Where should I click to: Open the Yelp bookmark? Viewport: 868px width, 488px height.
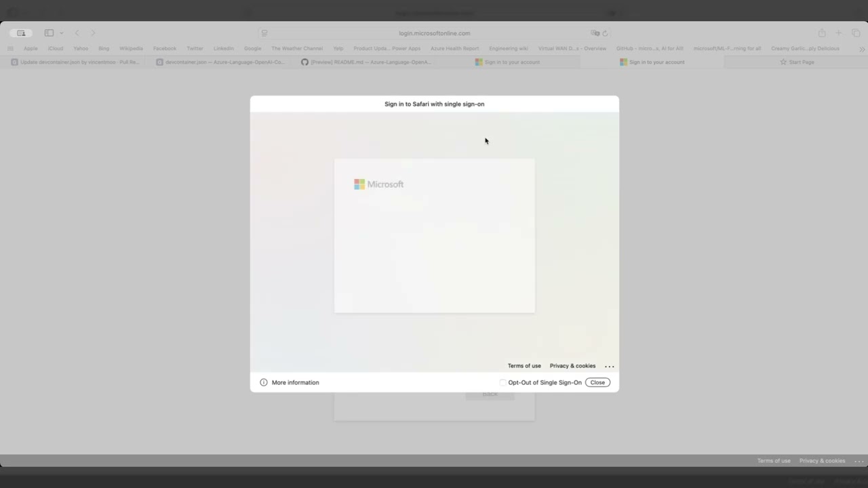(338, 48)
